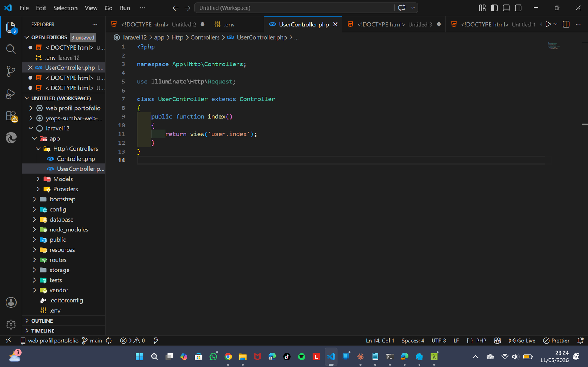588x367 pixels.
Task: Open the Extensions view with warning badge
Action: click(11, 116)
